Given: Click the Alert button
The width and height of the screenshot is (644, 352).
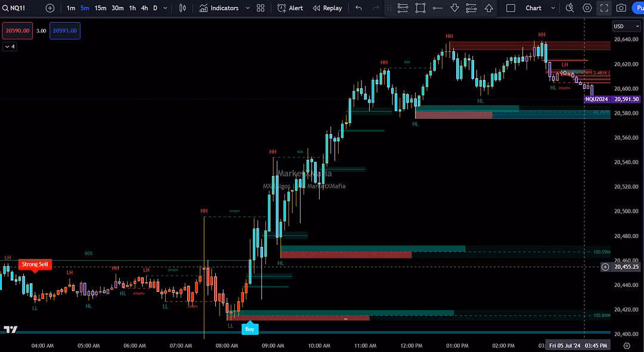Looking at the screenshot, I should [x=290, y=8].
